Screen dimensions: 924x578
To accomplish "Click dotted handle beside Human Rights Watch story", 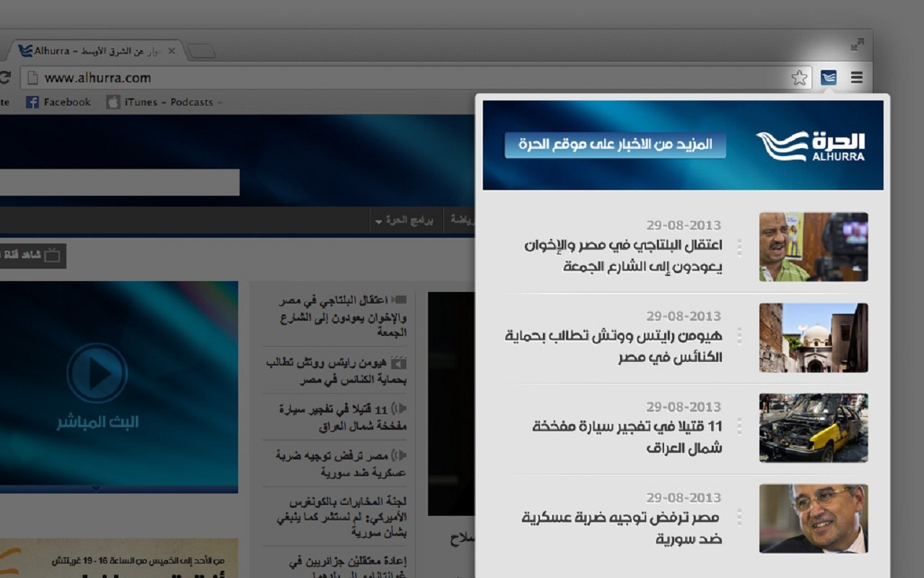I will (x=739, y=336).
